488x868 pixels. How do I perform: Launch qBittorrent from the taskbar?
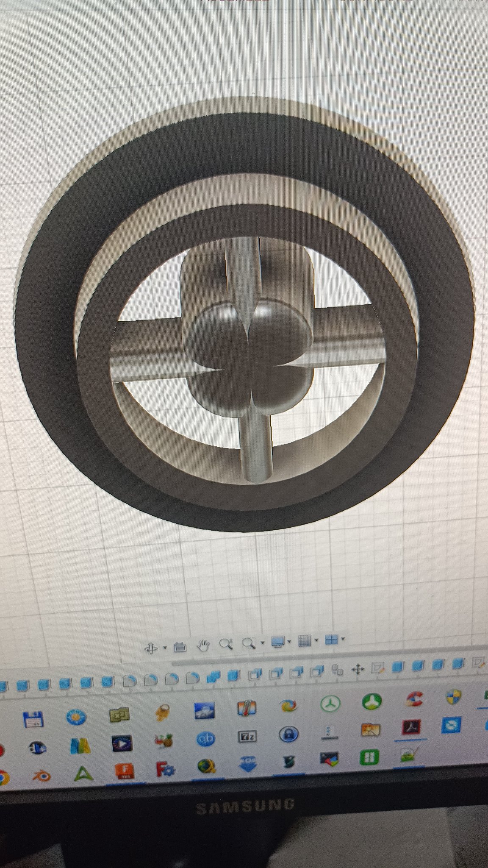coord(206,740)
